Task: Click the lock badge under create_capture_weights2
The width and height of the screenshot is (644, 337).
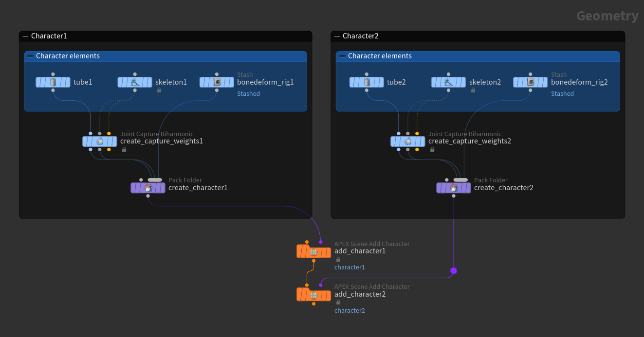Action: click(x=432, y=150)
